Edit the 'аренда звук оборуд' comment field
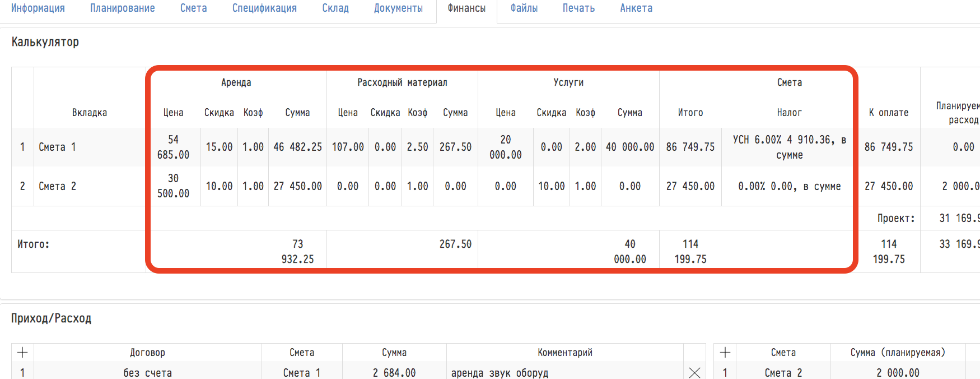980x379 pixels. point(564,373)
